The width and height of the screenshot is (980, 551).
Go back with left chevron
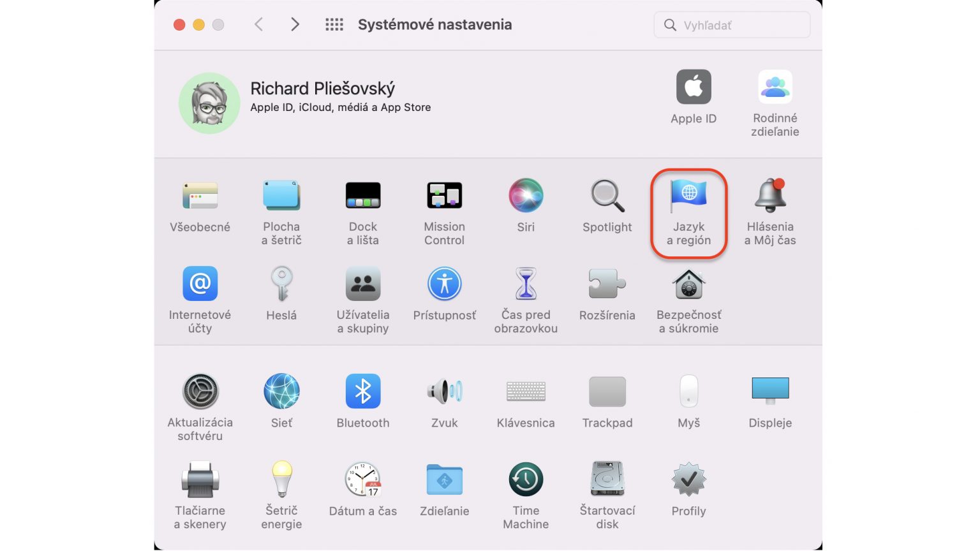click(258, 24)
